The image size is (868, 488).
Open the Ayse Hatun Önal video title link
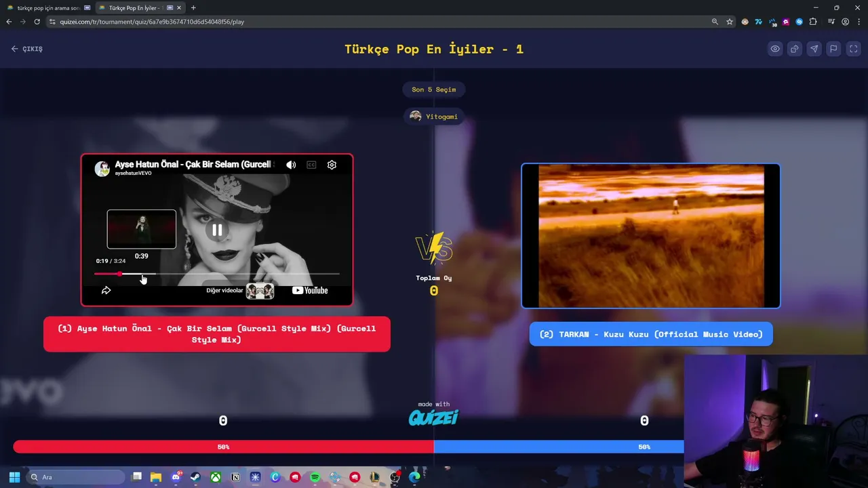193,165
